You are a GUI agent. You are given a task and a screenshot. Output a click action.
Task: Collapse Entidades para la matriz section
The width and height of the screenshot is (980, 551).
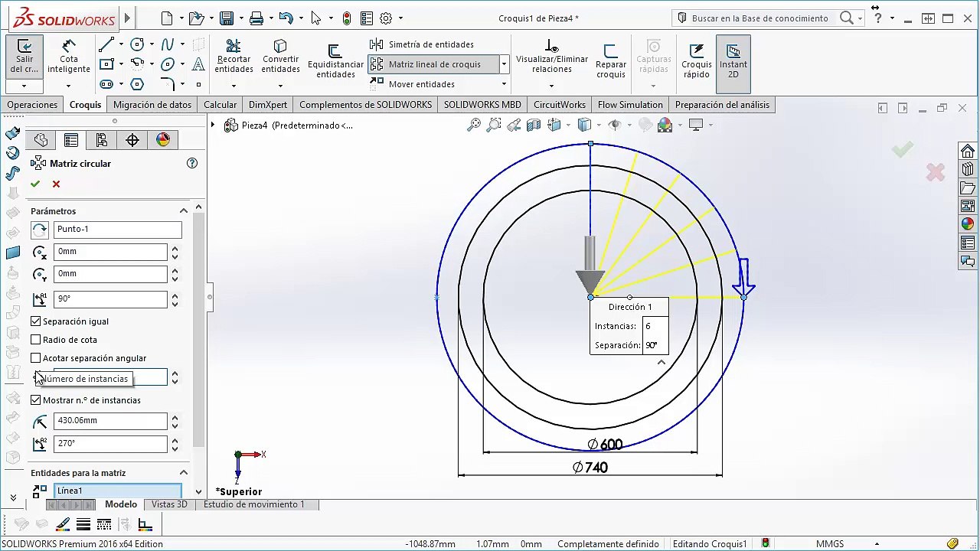[184, 473]
